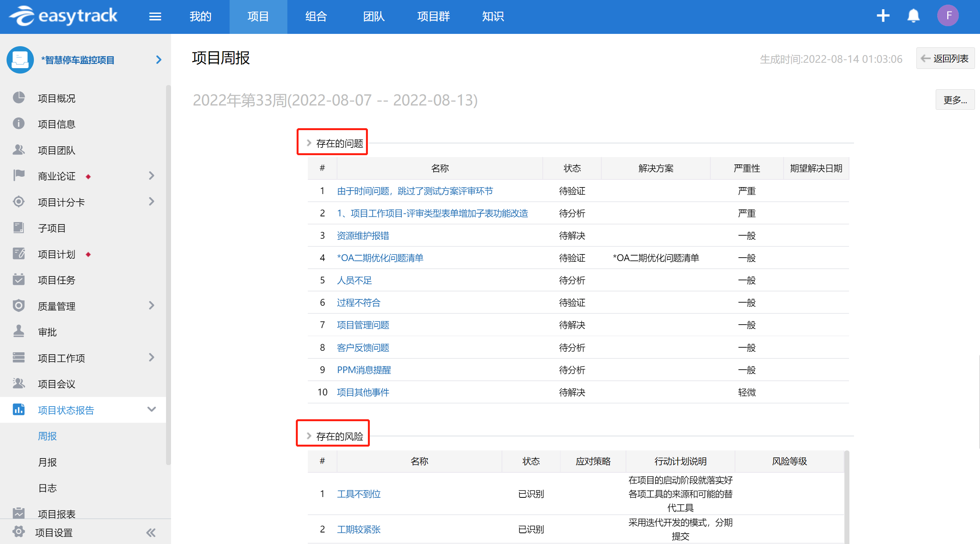The image size is (980, 544).
Task: Collapse the 项目状态报告 menu chevron
Action: 152,409
